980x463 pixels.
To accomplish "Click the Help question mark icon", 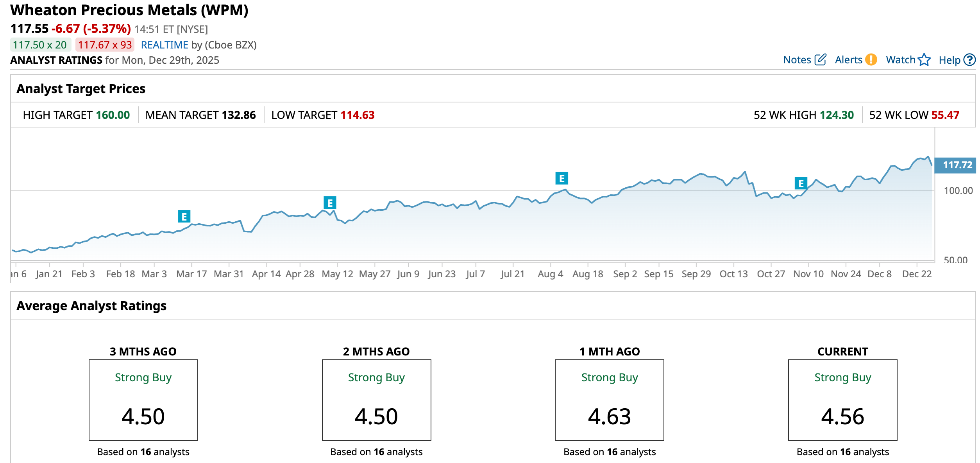I will point(969,60).
